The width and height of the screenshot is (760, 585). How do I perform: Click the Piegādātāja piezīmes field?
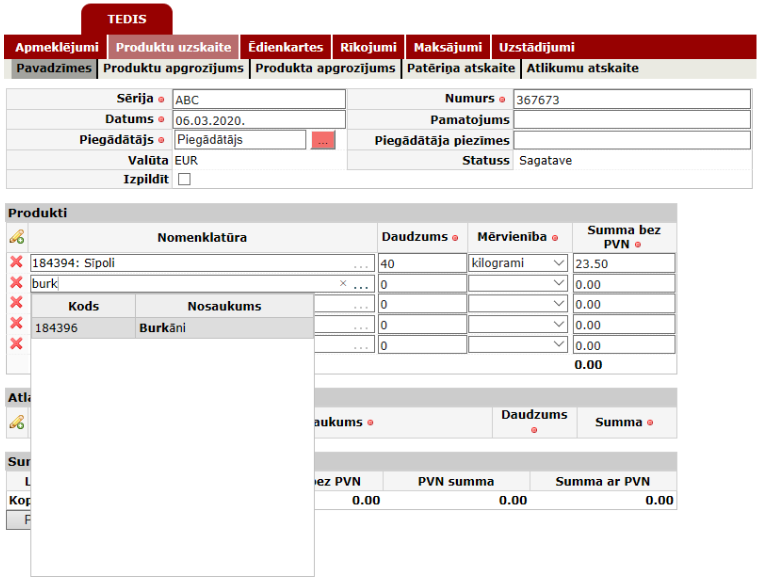632,140
